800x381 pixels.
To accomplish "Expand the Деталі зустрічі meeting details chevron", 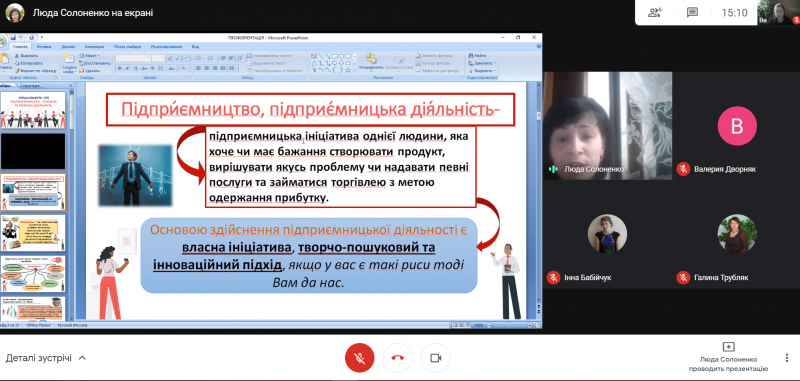I will 82,358.
